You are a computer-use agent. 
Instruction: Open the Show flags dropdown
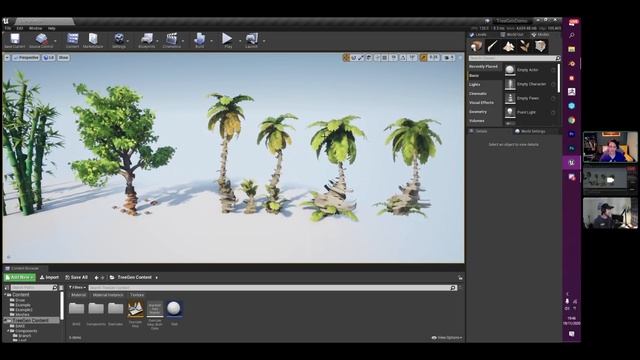click(63, 58)
